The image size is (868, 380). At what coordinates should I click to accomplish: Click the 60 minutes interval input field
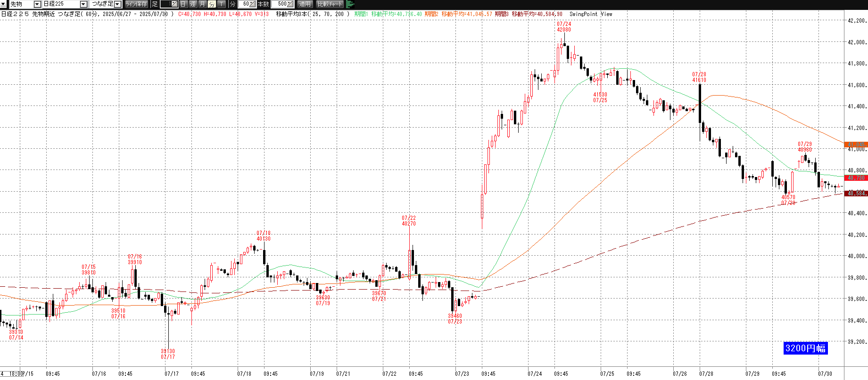click(244, 4)
